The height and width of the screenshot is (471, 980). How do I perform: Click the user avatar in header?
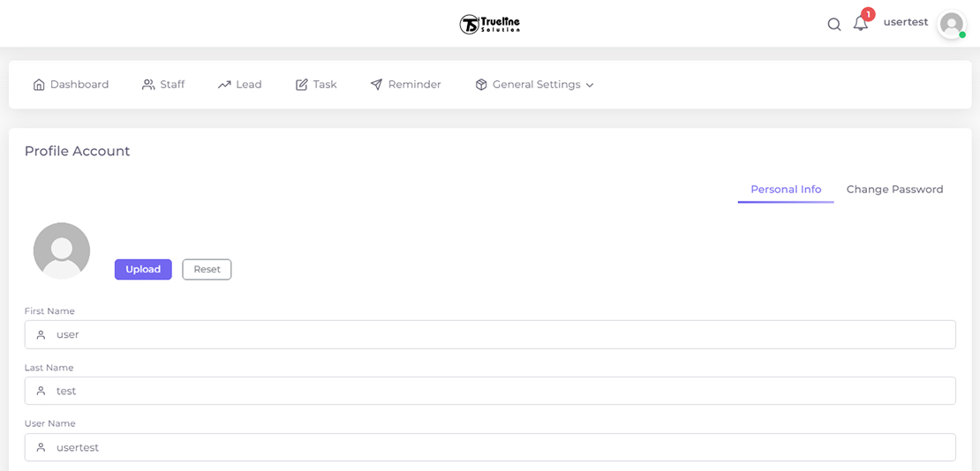click(951, 24)
